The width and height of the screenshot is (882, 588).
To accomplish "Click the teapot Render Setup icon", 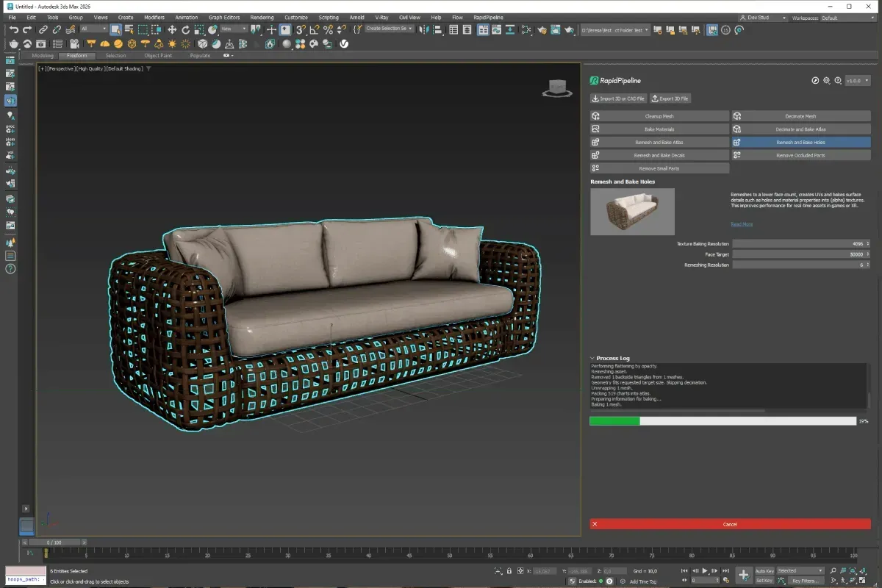I will pyautogui.click(x=13, y=44).
